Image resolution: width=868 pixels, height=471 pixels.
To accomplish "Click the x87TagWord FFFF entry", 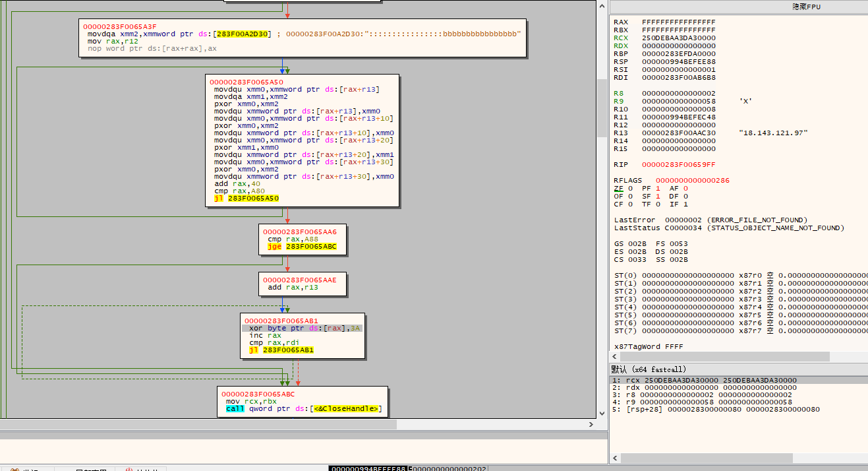I will point(649,346).
